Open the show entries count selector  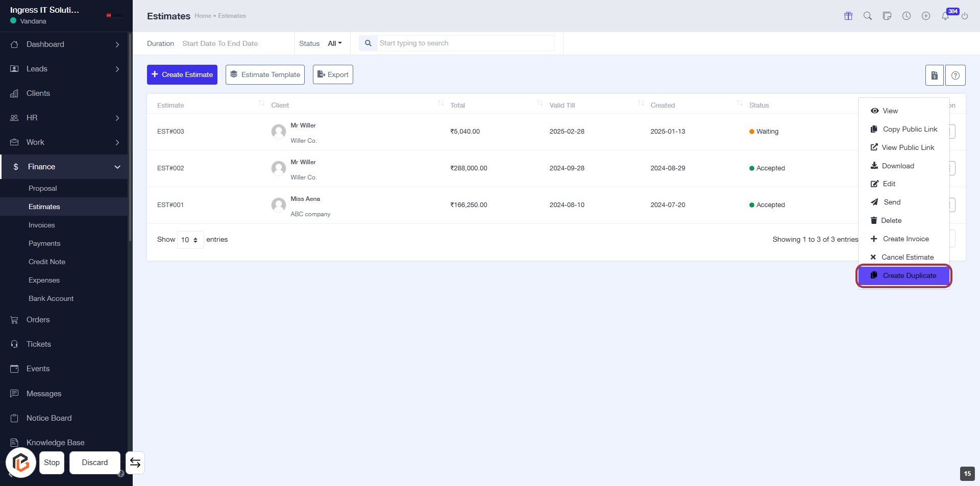pos(190,240)
